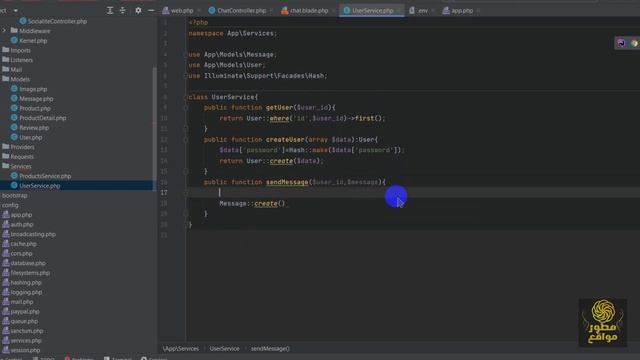Open file in built-in PhpStorm preview icon
The width and height of the screenshot is (640, 360).
click(621, 43)
